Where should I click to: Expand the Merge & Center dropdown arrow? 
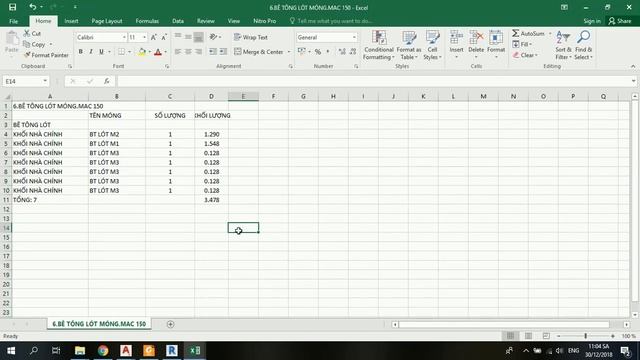pyautogui.click(x=289, y=52)
